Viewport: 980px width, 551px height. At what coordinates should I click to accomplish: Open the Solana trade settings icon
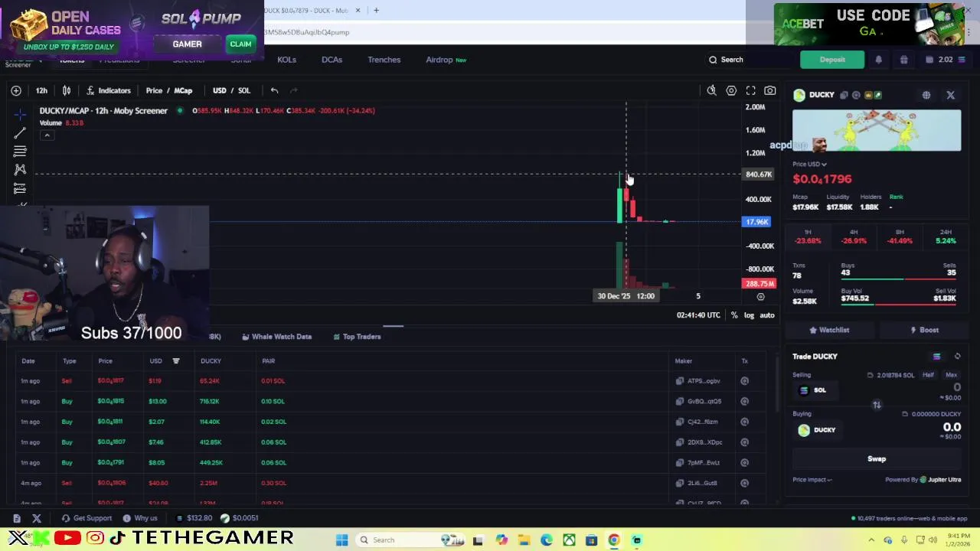point(936,357)
